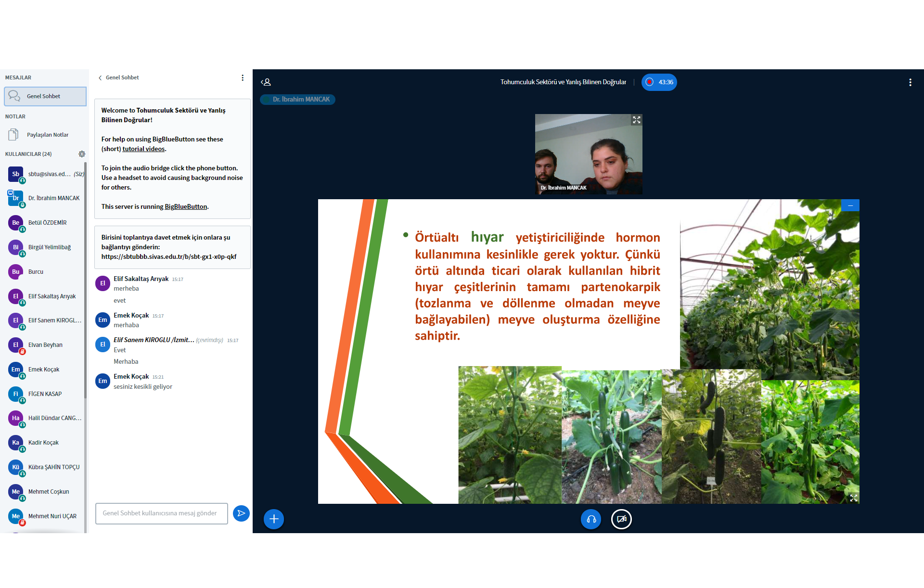Minimize the presentation with blue button

(850, 205)
